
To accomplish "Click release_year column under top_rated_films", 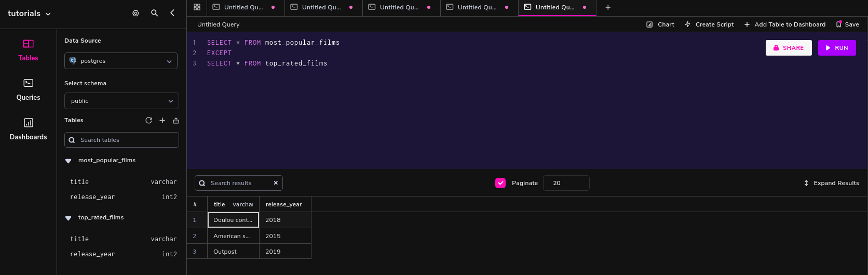I will [x=123, y=254].
